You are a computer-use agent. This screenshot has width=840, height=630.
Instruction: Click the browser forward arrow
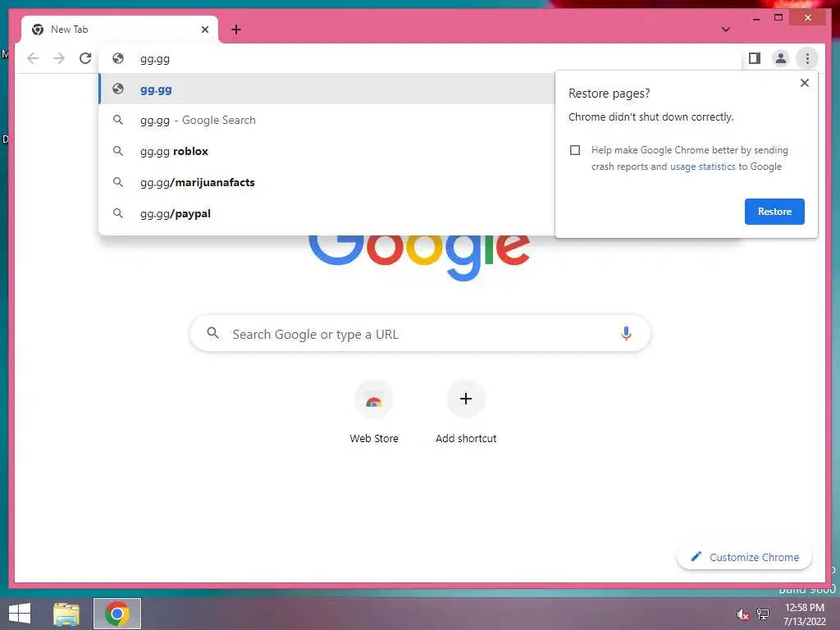(x=59, y=58)
